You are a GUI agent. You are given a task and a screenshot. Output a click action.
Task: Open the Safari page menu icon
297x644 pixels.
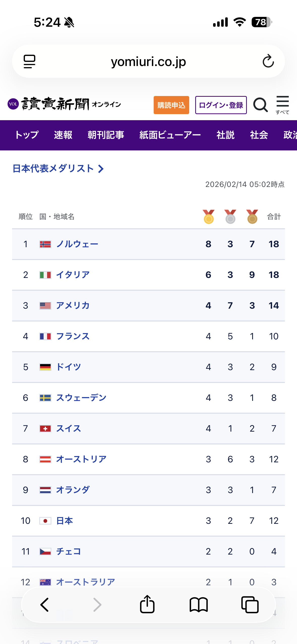(29, 61)
